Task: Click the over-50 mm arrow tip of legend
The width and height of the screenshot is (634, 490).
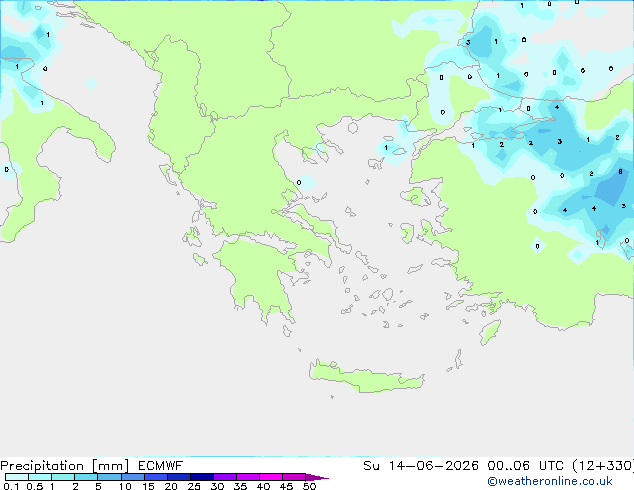Action: (x=317, y=477)
